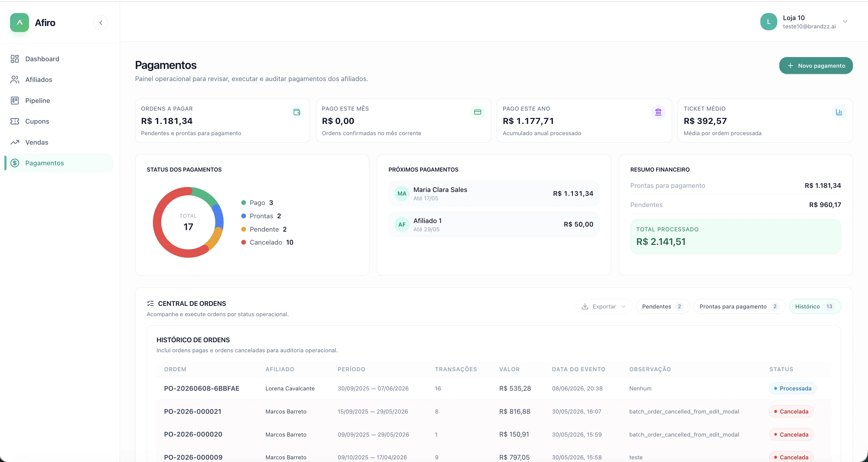Screen dimensions: 868x462
Task: Open order PO-20260608-6BBFAE
Action: [202, 388]
